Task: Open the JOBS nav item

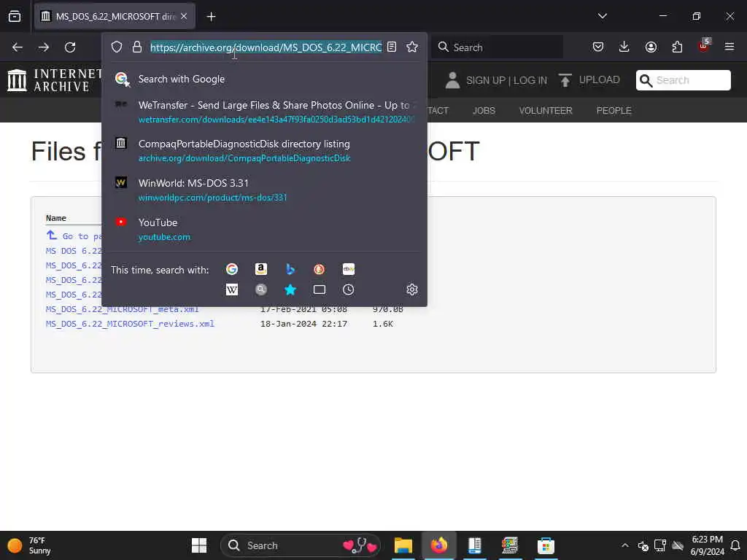Action: pyautogui.click(x=484, y=111)
